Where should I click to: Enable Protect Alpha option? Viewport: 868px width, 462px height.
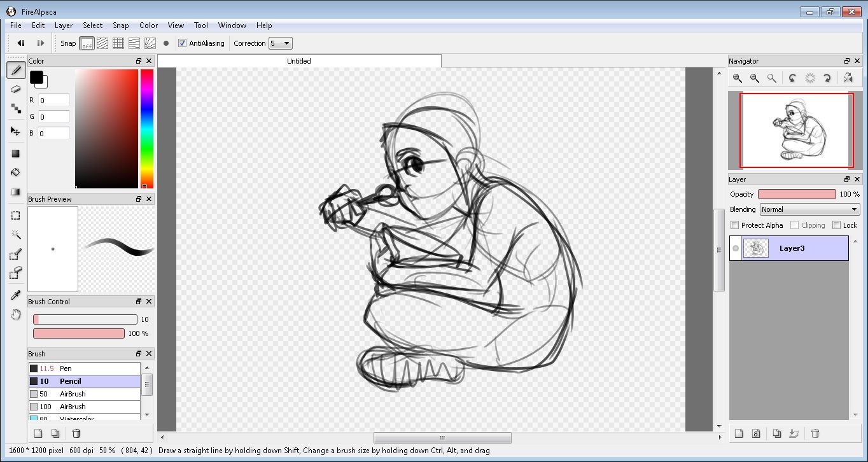pyautogui.click(x=735, y=225)
